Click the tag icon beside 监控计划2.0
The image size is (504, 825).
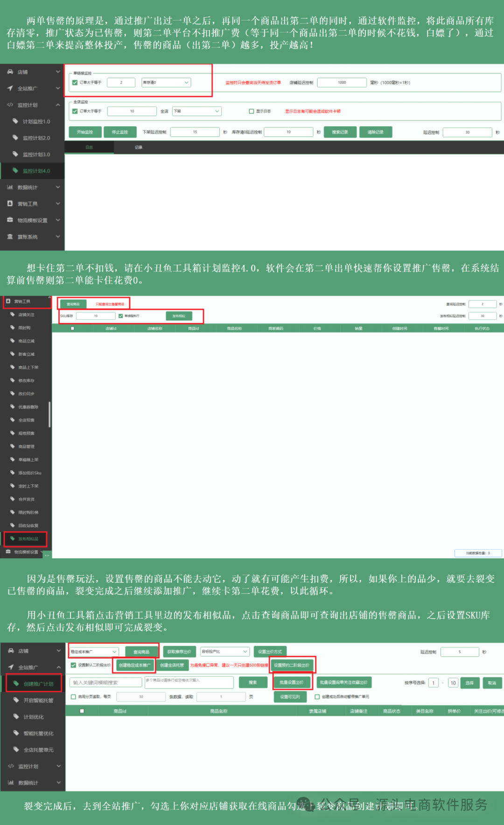(15, 138)
